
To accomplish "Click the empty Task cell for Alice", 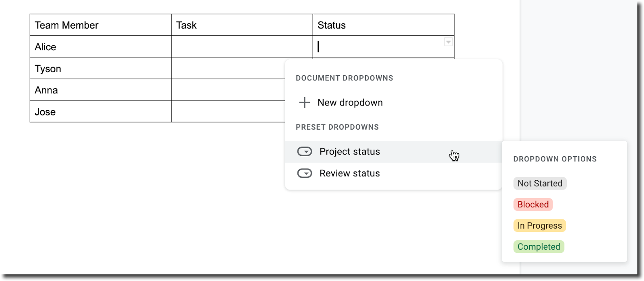I will [x=242, y=47].
